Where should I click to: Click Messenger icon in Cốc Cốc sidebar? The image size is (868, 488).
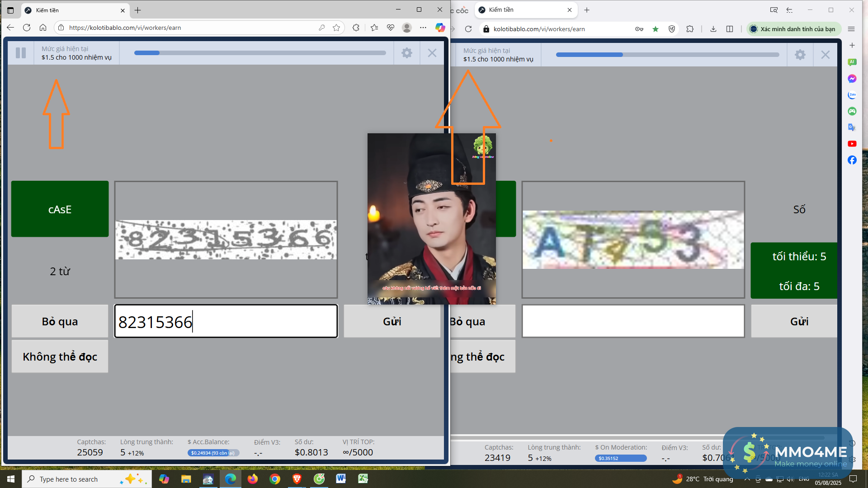(x=852, y=79)
